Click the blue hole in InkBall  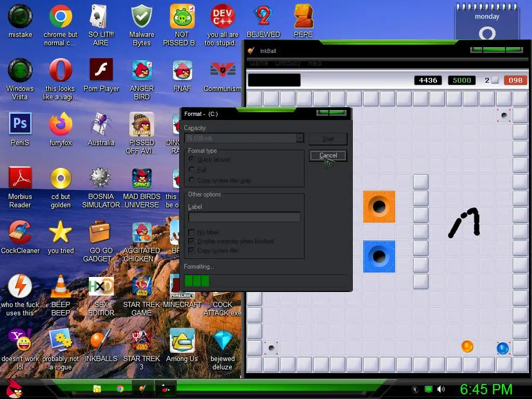(x=379, y=257)
